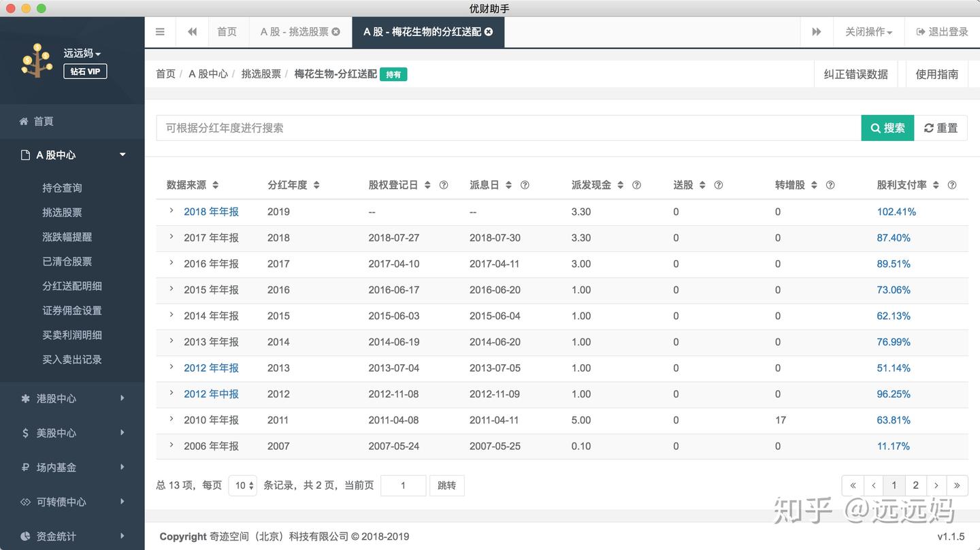
Task: Click the right double-arrow tab scroll icon
Action: (816, 31)
